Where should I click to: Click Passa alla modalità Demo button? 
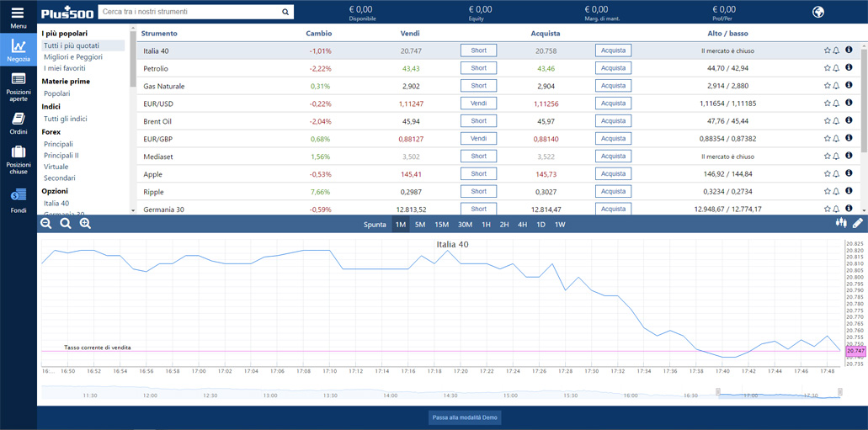(465, 417)
